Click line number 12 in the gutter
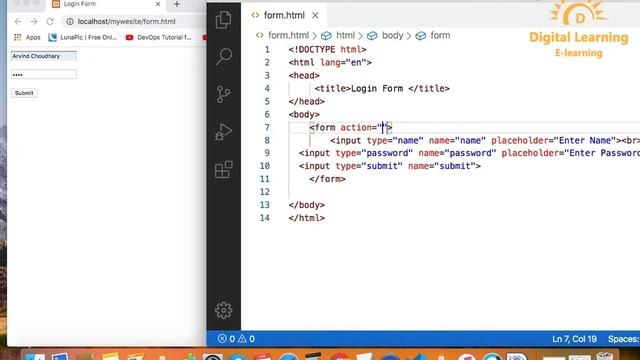The height and width of the screenshot is (360, 640). (264, 192)
